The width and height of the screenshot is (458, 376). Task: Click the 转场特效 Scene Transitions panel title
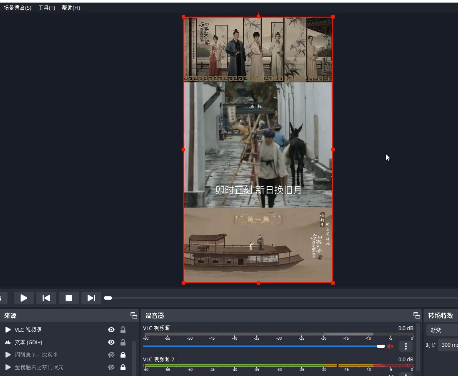[x=440, y=315]
